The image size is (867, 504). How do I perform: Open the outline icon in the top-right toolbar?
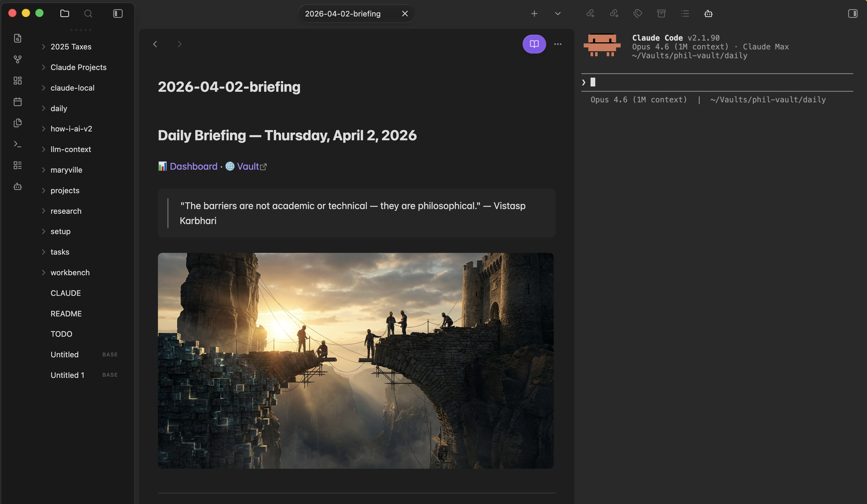pos(685,14)
